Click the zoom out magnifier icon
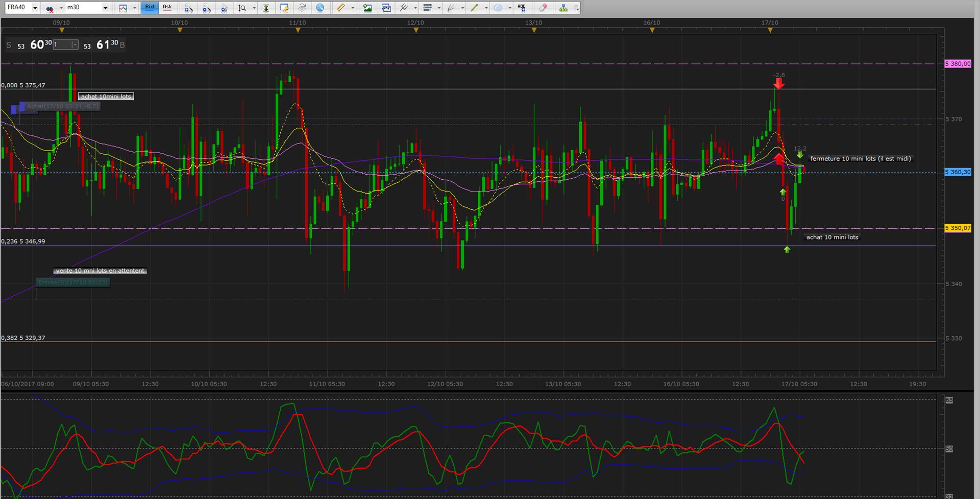Screen dimensions: 980x499 (x=206, y=8)
